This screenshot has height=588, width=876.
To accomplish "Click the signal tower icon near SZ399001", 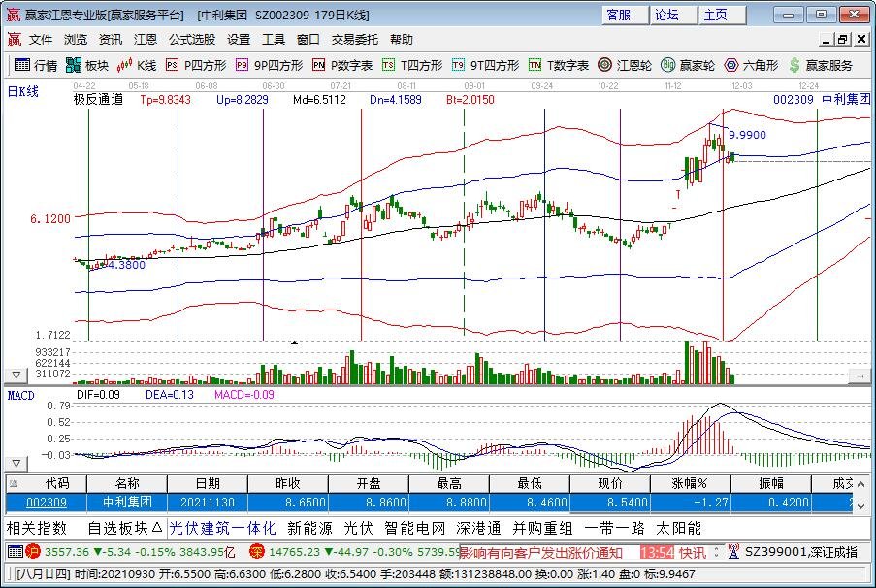I will (x=733, y=552).
